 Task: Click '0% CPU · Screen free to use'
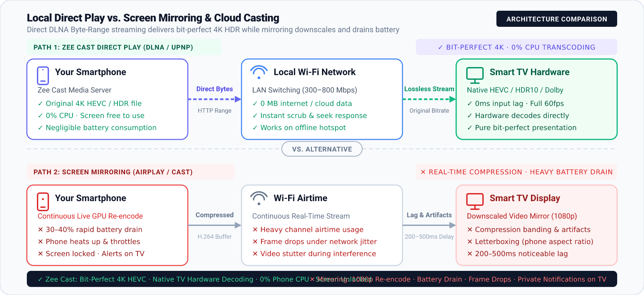point(91,116)
